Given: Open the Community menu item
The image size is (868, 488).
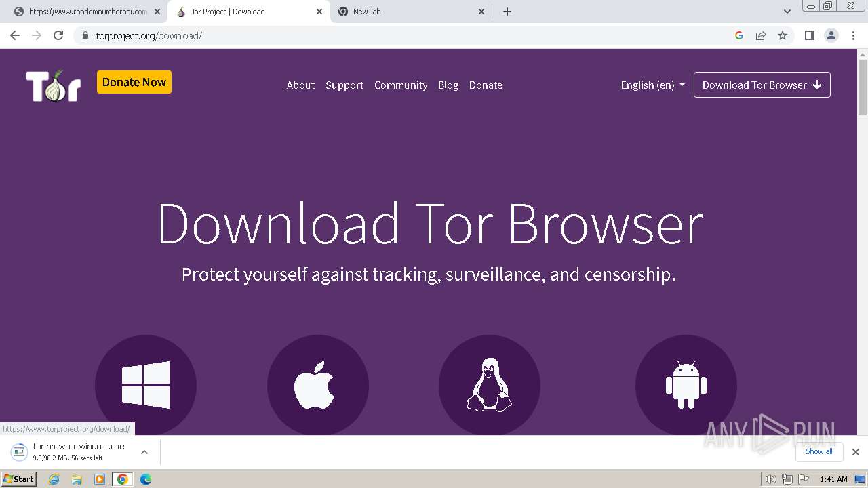Looking at the screenshot, I should tap(401, 85).
